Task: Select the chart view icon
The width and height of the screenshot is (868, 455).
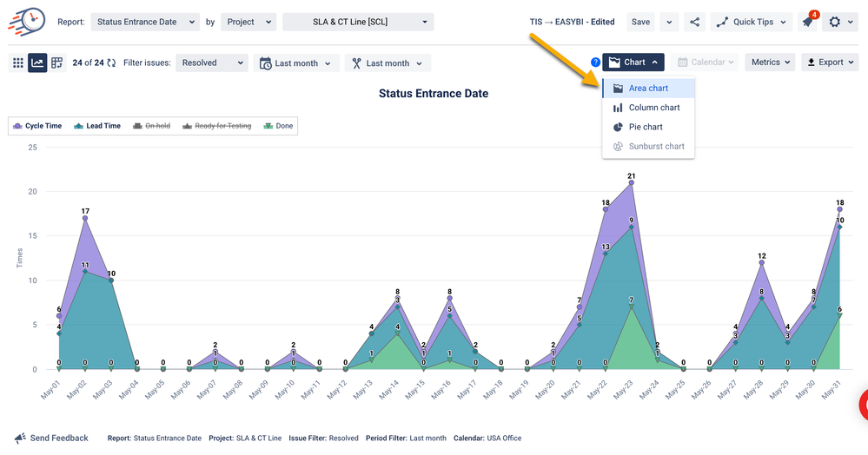Action: click(x=37, y=63)
